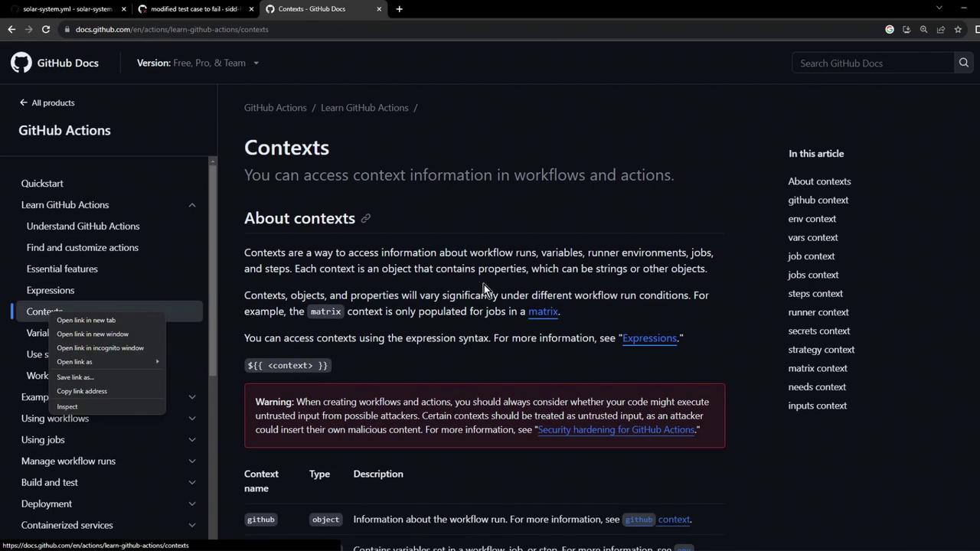This screenshot has width=980, height=551.
Task: Click the browser back arrow
Action: click(11, 29)
